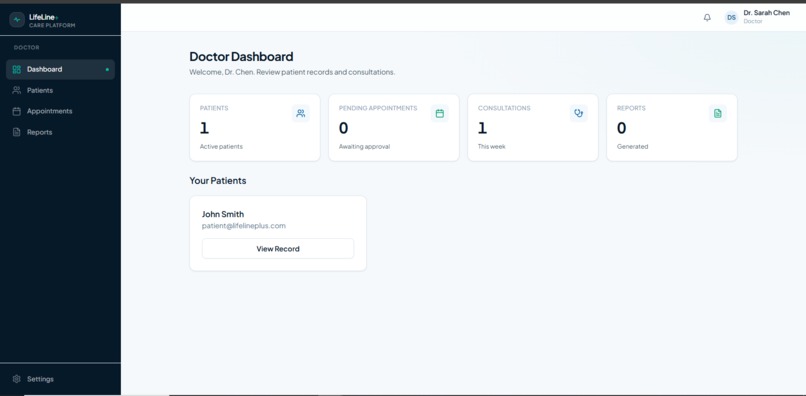Select the John Smith patient name
The height and width of the screenshot is (396, 806).
(x=223, y=214)
